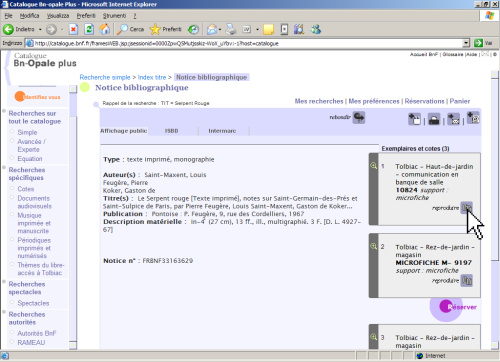Select the Affichage public tab

tap(124, 131)
